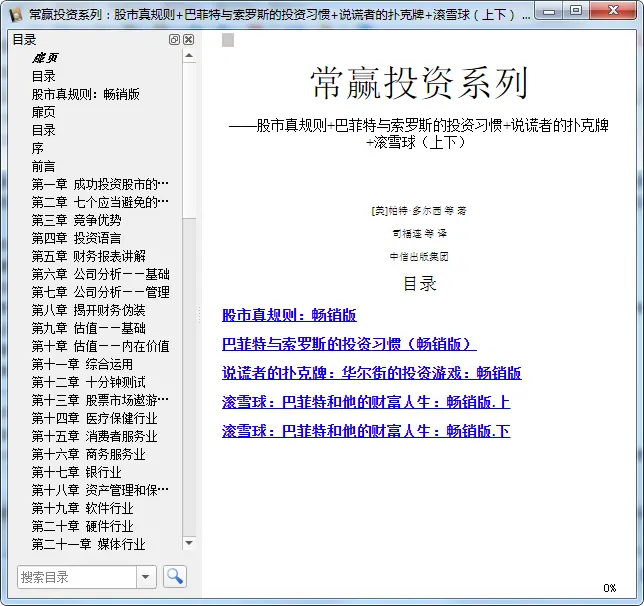The height and width of the screenshot is (606, 644).
Task: Click the TOC scrollbar down arrow
Action: pyautogui.click(x=189, y=543)
